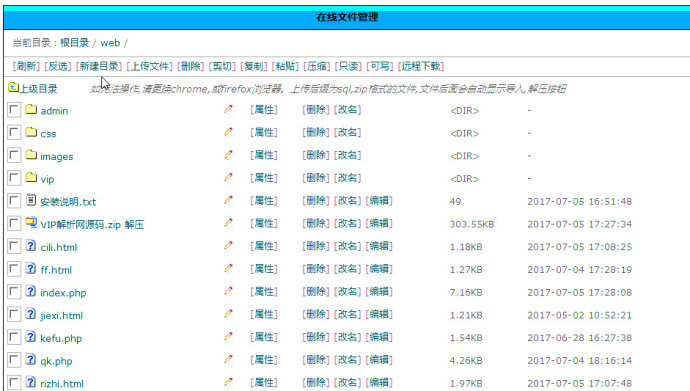Open the jiexi.html file name link

[x=61, y=315]
